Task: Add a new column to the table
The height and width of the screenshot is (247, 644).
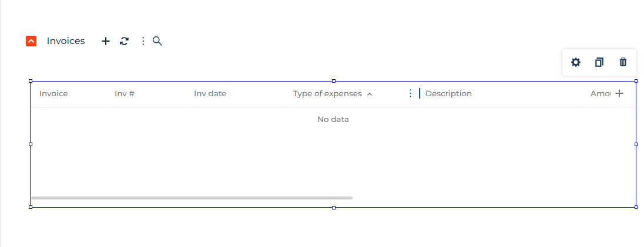Action: coord(619,93)
